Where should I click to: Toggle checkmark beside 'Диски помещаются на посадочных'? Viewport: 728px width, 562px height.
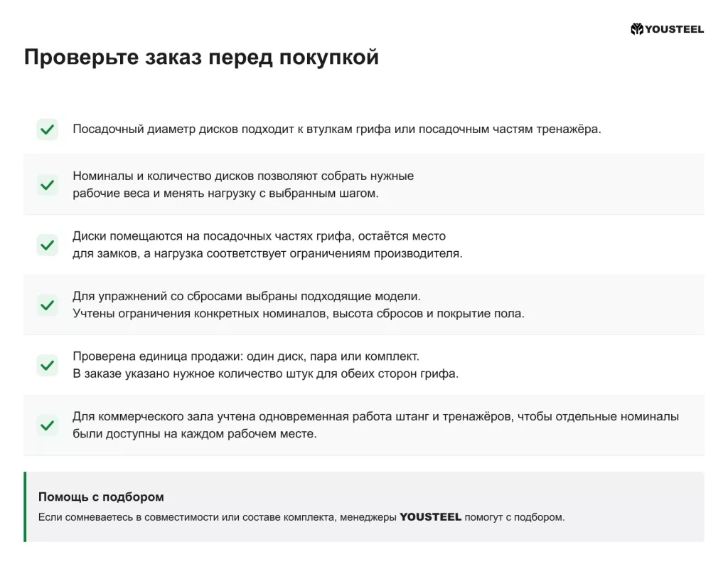(x=48, y=245)
